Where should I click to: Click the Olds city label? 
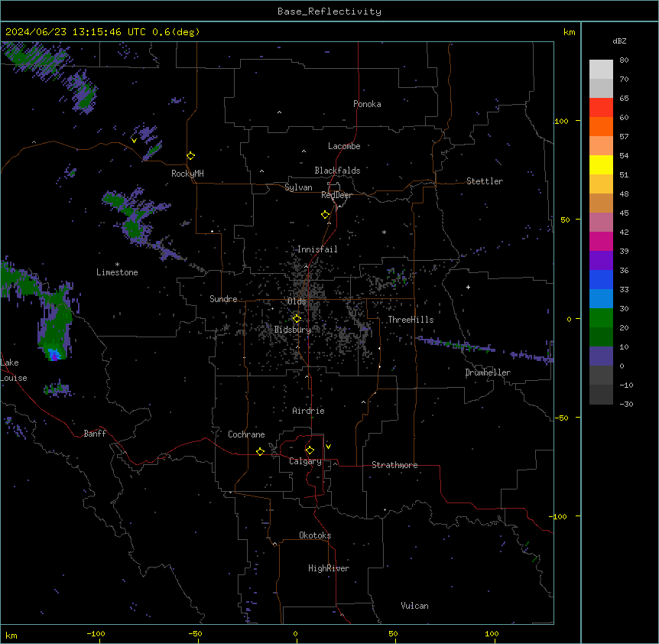pos(297,301)
